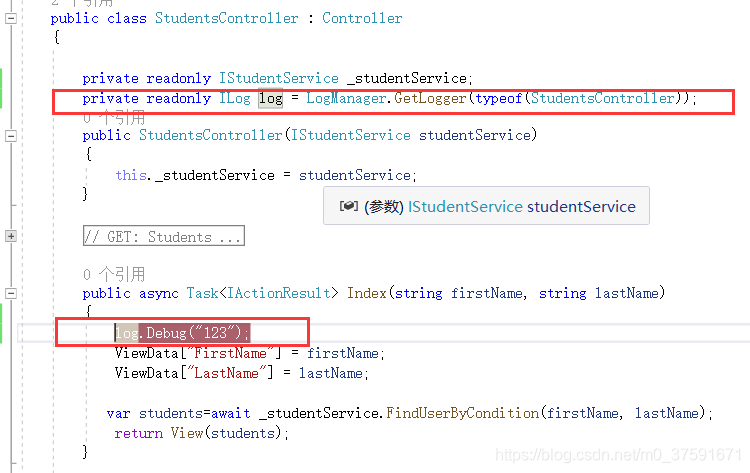The width and height of the screenshot is (750, 473).
Task: Click the highlighted 'log' field declaration
Action: coord(270,98)
